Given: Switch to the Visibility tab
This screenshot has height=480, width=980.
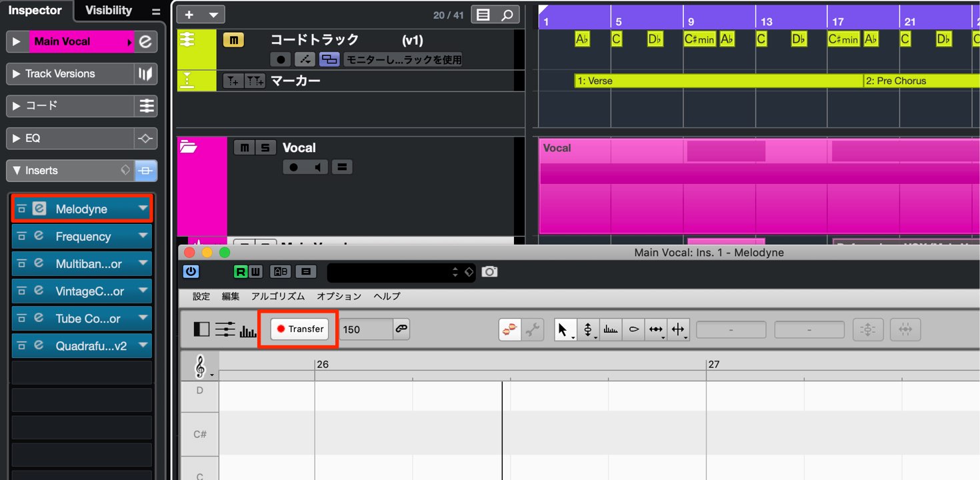Looking at the screenshot, I should (109, 10).
